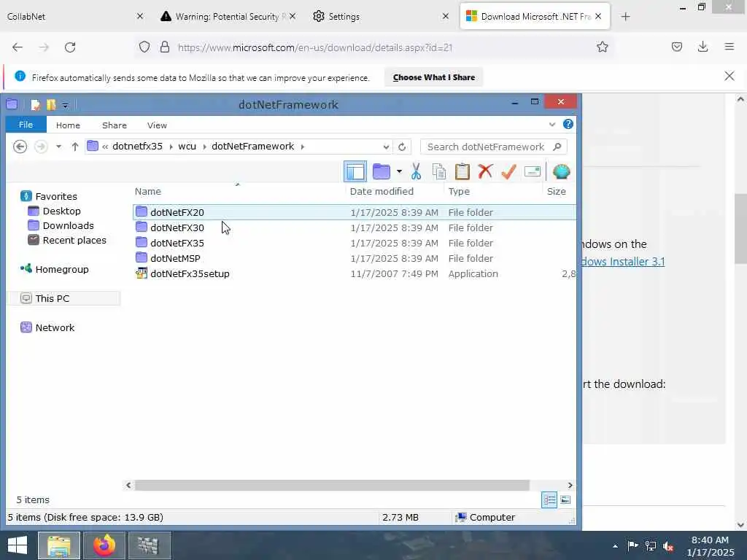Open the File menu tab
The image size is (747, 560).
tap(26, 125)
